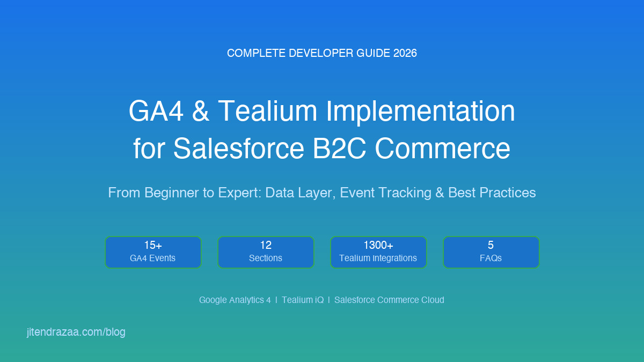
Task: Click the Google Analytics 4 footer label
Action: [235, 300]
